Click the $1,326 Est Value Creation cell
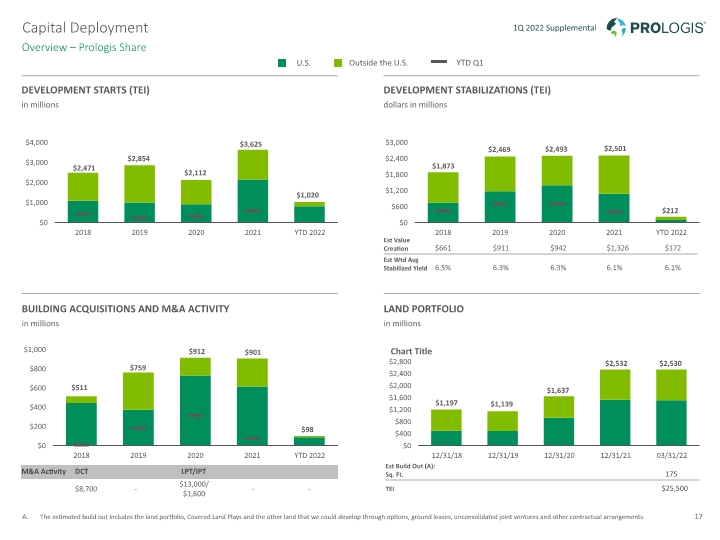The height and width of the screenshot is (540, 720). click(x=617, y=248)
